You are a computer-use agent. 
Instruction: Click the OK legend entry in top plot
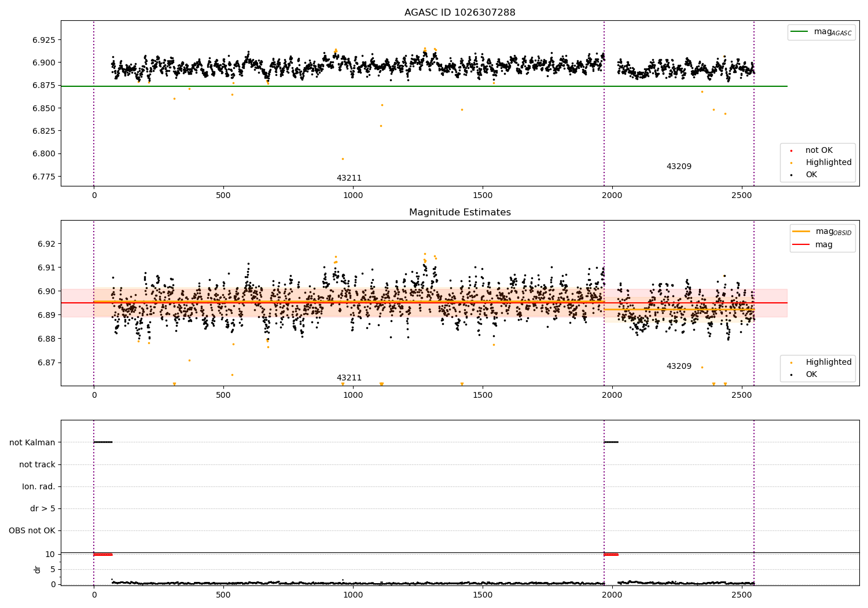pos(811,175)
